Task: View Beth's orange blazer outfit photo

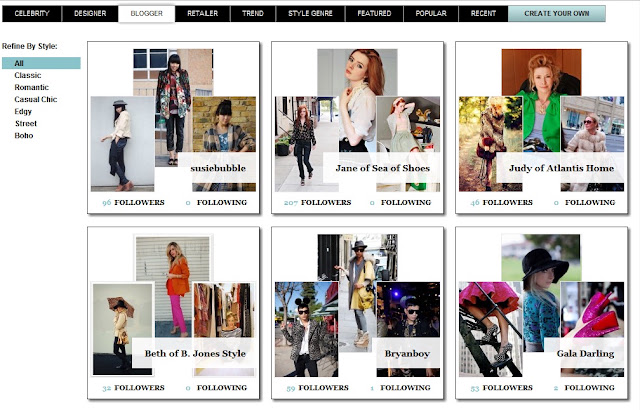Action: (173, 286)
